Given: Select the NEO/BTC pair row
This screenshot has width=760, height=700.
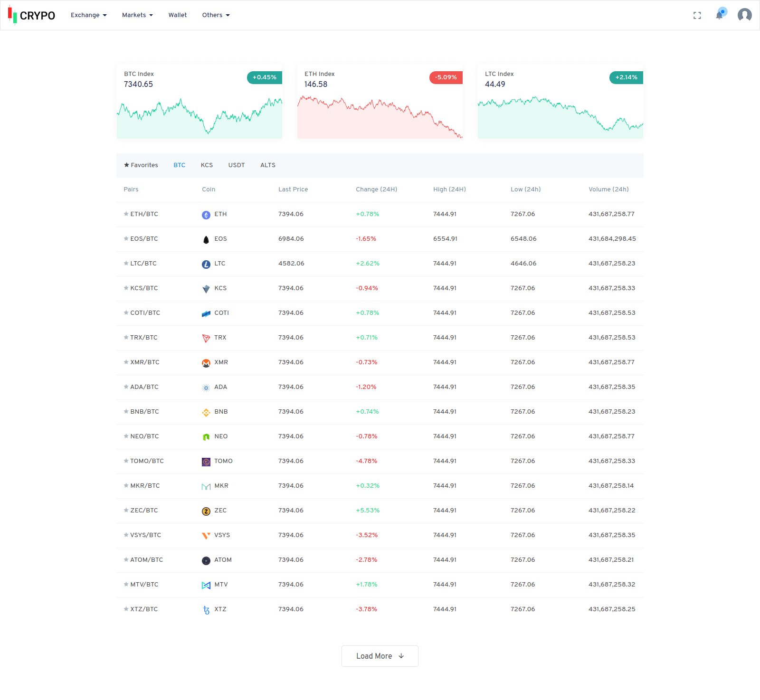Looking at the screenshot, I should 380,436.
